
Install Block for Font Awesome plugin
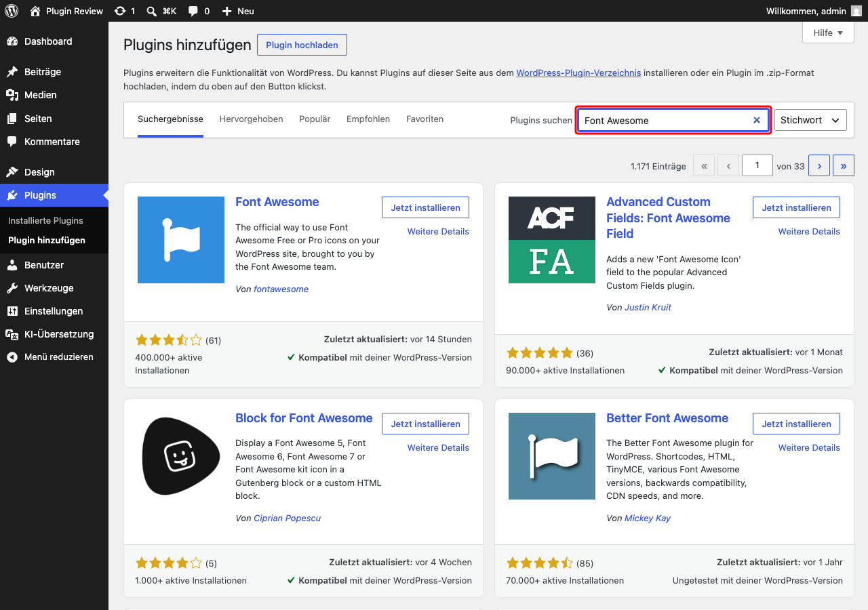tap(425, 424)
